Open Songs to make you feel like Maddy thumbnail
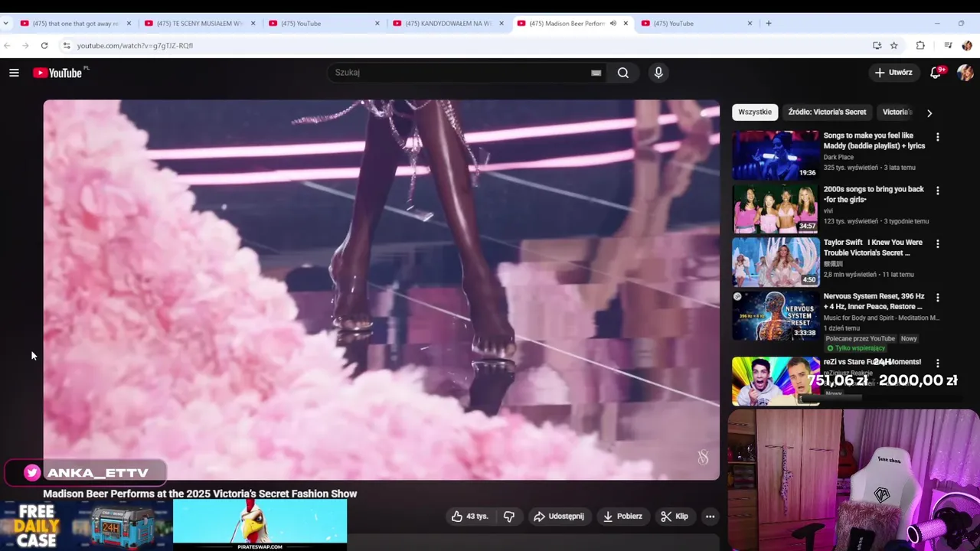This screenshot has width=980, height=551. point(776,155)
